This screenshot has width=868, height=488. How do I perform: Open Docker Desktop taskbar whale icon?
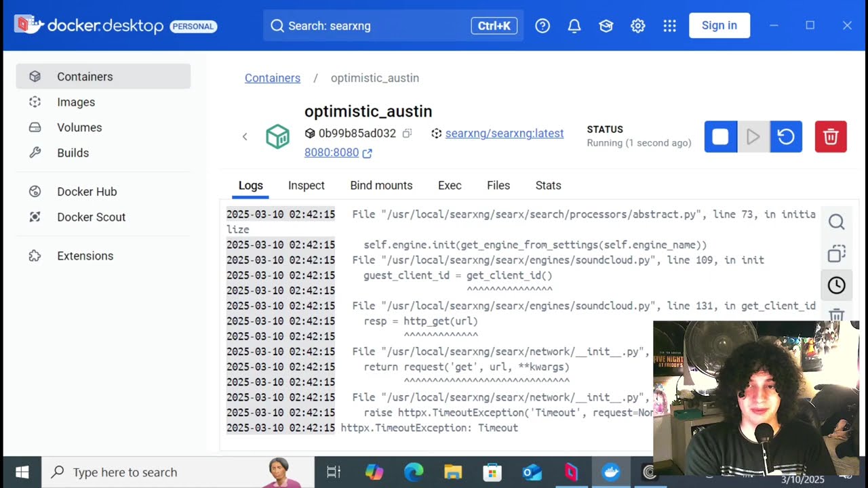pyautogui.click(x=611, y=472)
